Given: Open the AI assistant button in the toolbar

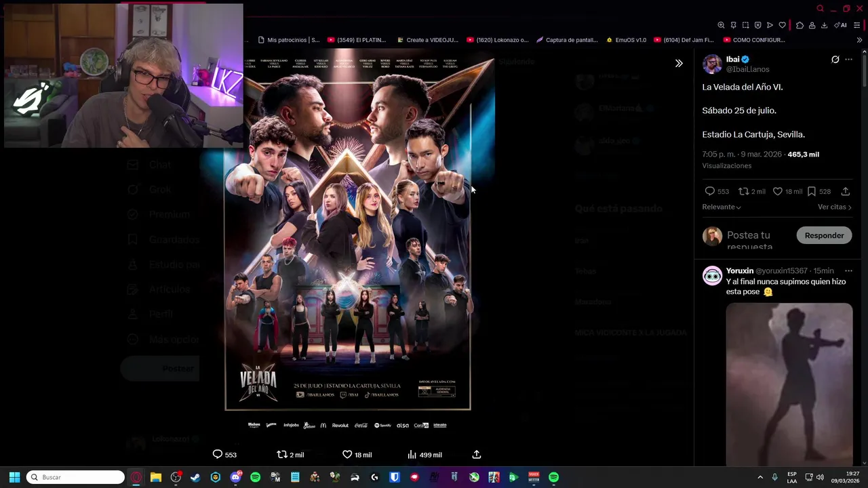Looking at the screenshot, I should (840, 25).
